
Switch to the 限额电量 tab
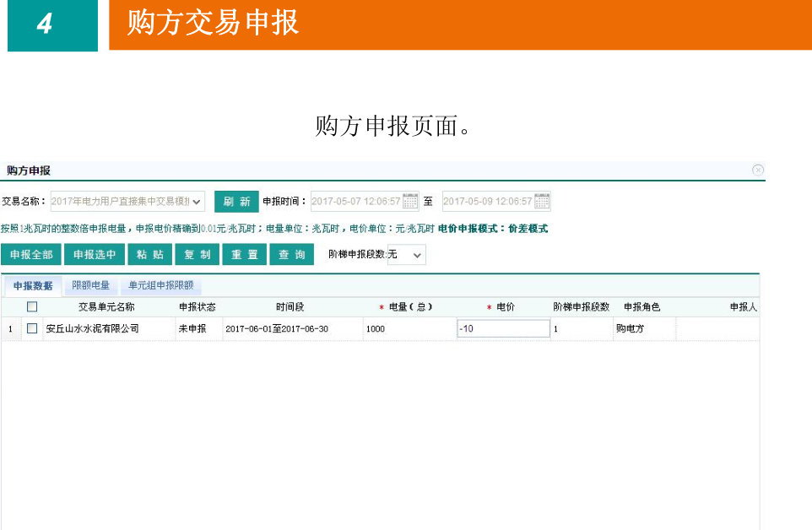click(91, 286)
